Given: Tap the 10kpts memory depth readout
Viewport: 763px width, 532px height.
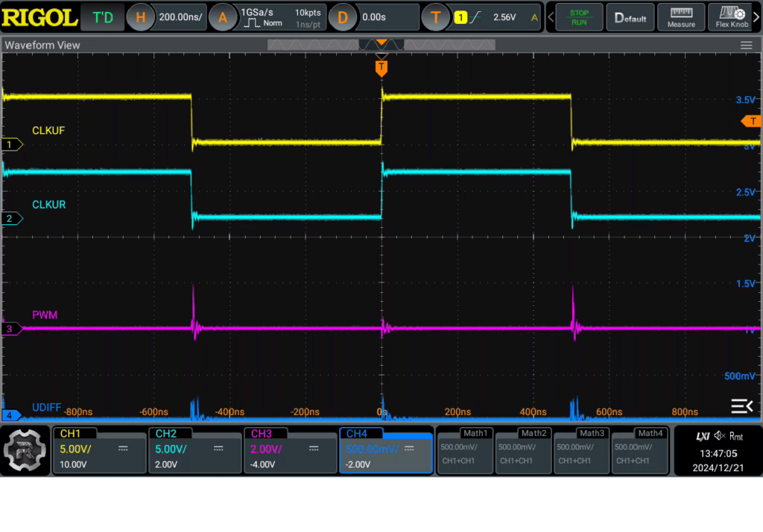Looking at the screenshot, I should pos(308,13).
